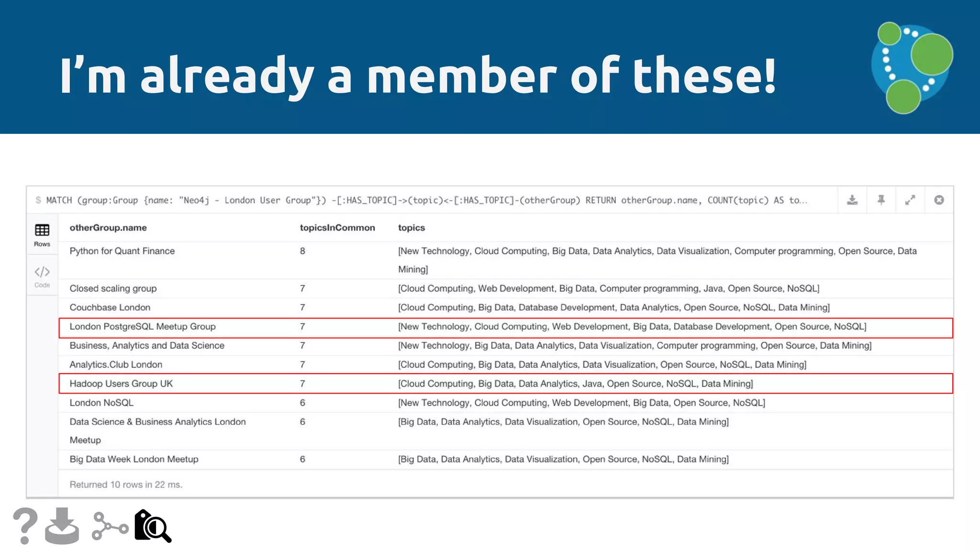Switch to the Rows view
Image resolution: width=980 pixels, height=551 pixels.
(42, 235)
